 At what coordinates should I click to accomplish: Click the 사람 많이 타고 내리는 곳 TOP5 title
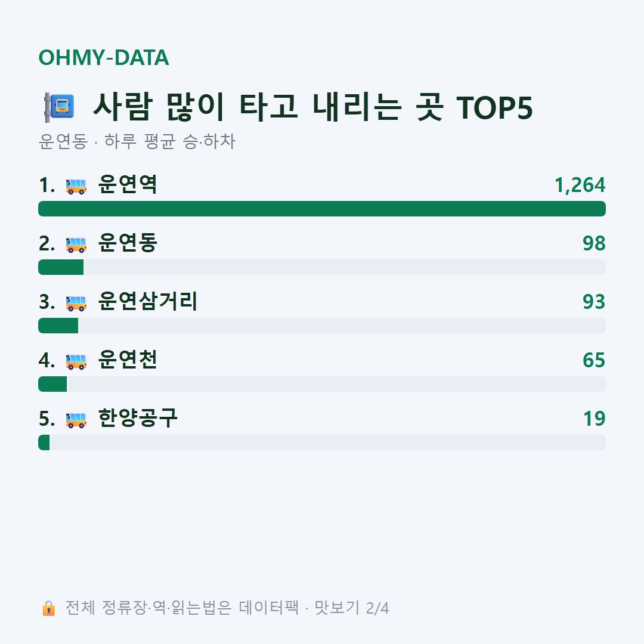[x=313, y=107]
